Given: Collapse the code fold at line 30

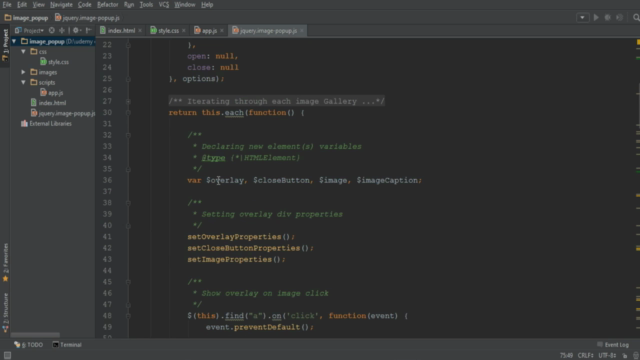Looking at the screenshot, I should tap(128, 113).
